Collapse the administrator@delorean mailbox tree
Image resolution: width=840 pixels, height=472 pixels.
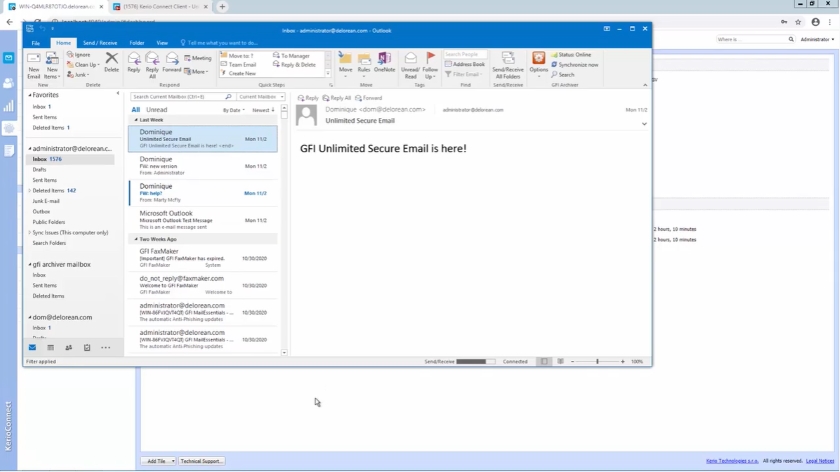[30, 148]
